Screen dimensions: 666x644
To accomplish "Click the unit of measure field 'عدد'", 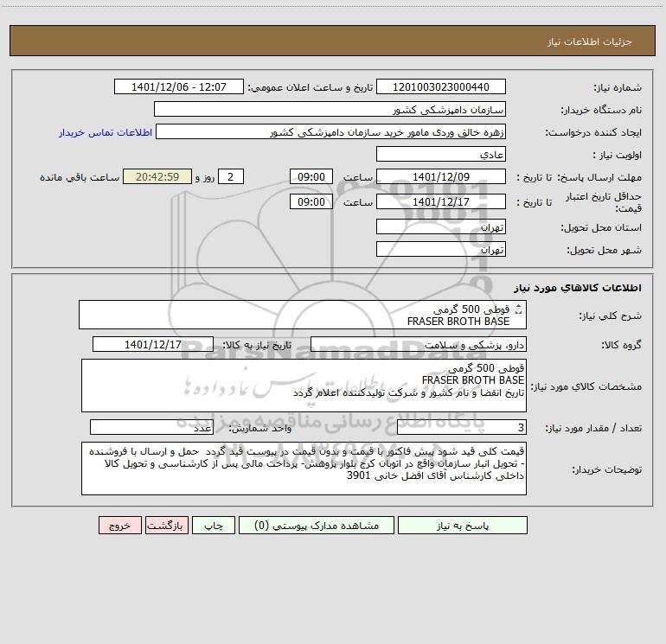I will coord(151,427).
